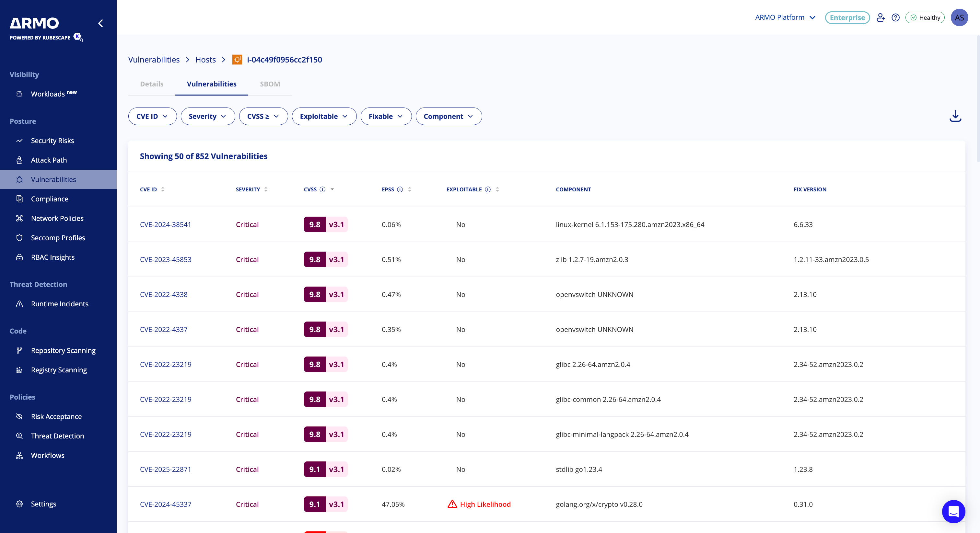Click the EPSS info icon
The height and width of the screenshot is (533, 980).
(x=400, y=189)
